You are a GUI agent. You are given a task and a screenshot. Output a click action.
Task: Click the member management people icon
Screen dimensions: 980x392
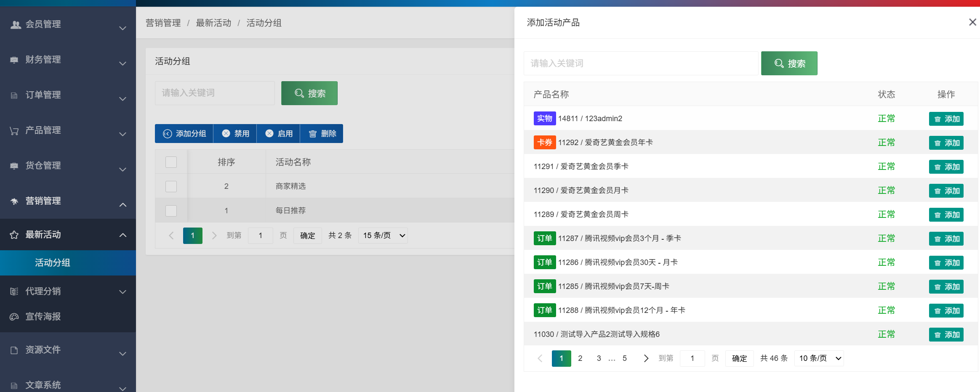[16, 25]
